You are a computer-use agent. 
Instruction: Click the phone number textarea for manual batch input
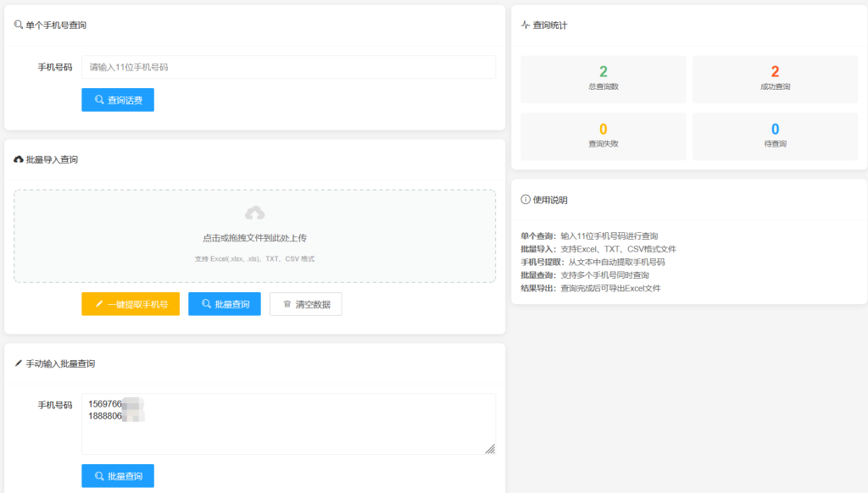coord(288,422)
